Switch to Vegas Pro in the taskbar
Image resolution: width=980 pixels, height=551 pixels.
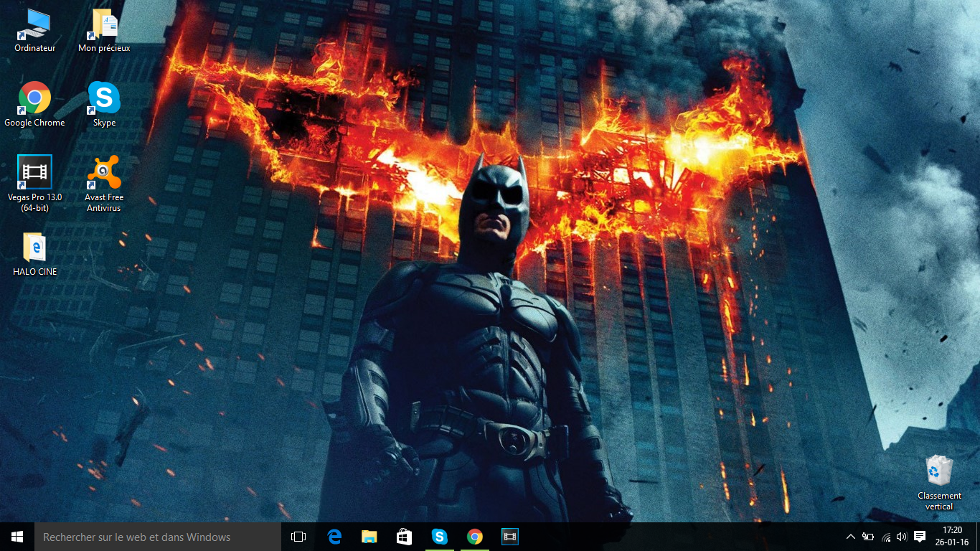pyautogui.click(x=509, y=537)
